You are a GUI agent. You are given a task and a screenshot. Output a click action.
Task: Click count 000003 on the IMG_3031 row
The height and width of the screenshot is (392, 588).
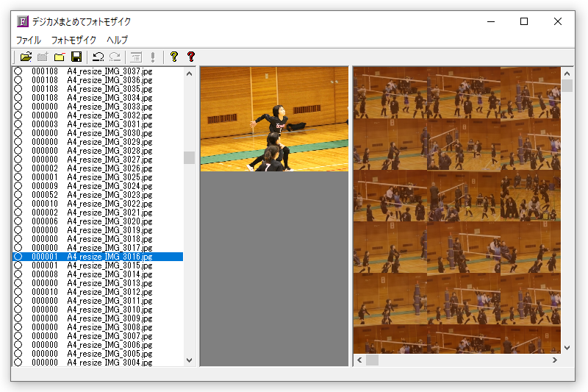(45, 124)
